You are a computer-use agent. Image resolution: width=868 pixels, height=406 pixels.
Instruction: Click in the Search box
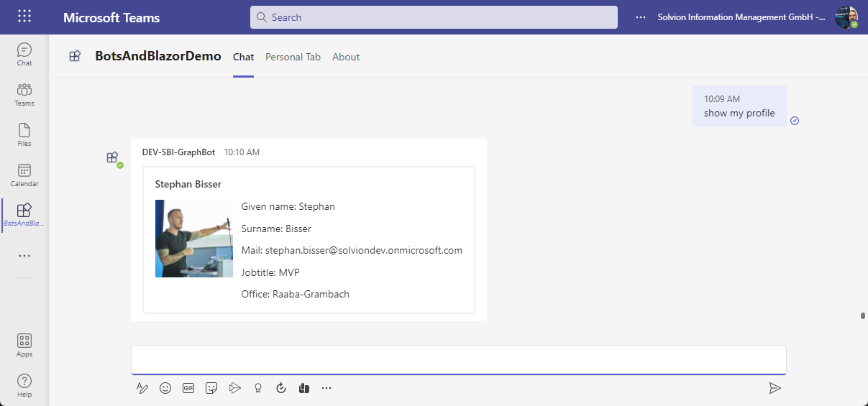pos(434,17)
